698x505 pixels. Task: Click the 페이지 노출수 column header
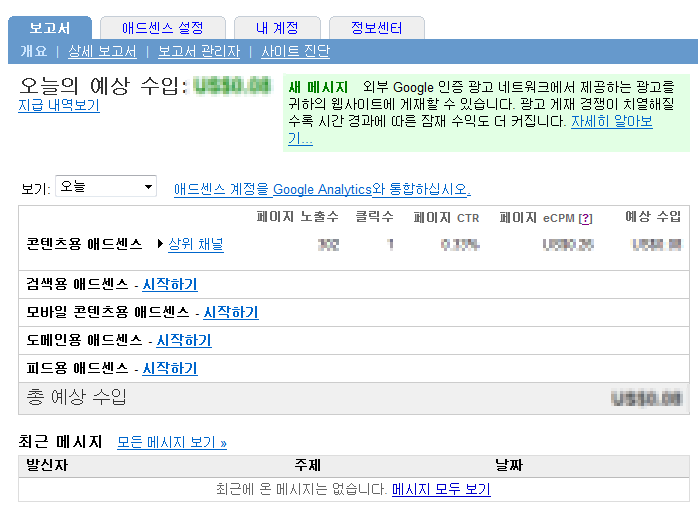pyautogui.click(x=297, y=217)
